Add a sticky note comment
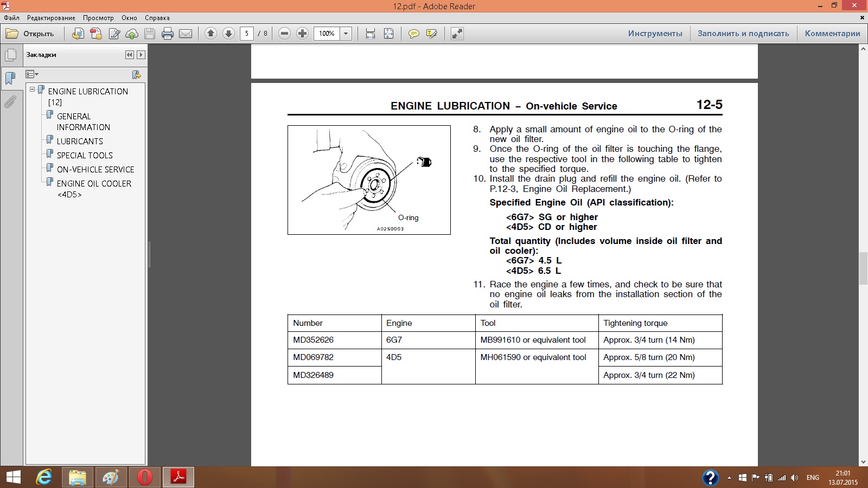The height and width of the screenshot is (488, 868). (x=413, y=34)
